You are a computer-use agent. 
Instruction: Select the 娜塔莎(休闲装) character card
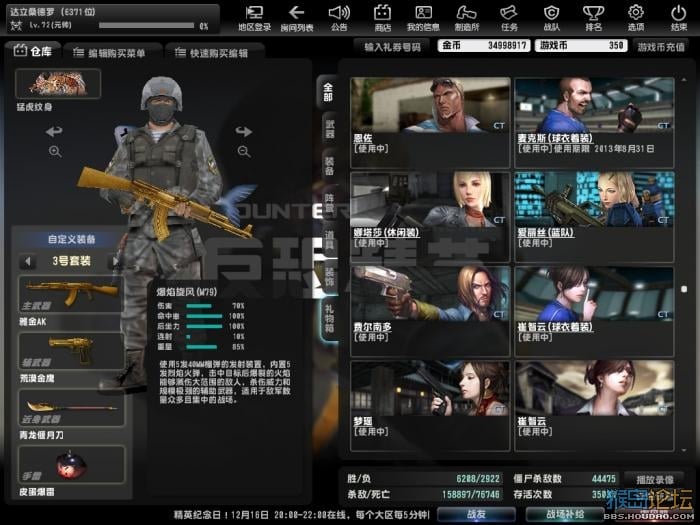click(x=430, y=217)
